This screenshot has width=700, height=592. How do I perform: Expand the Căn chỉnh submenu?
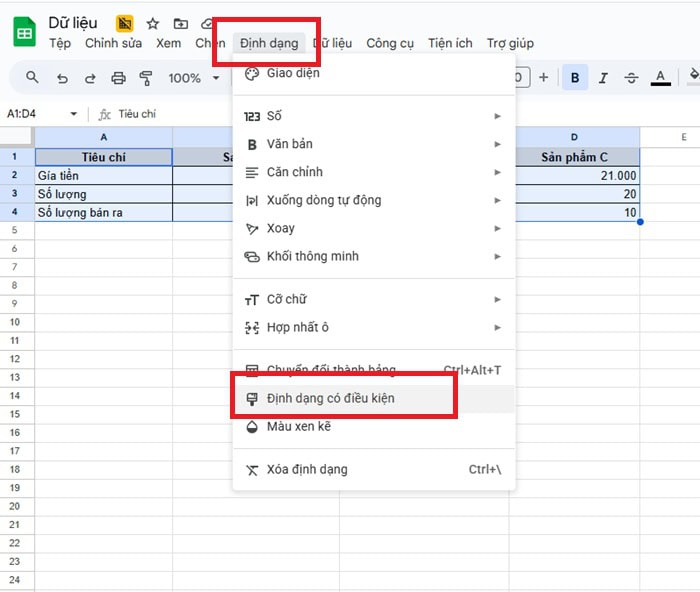point(374,172)
